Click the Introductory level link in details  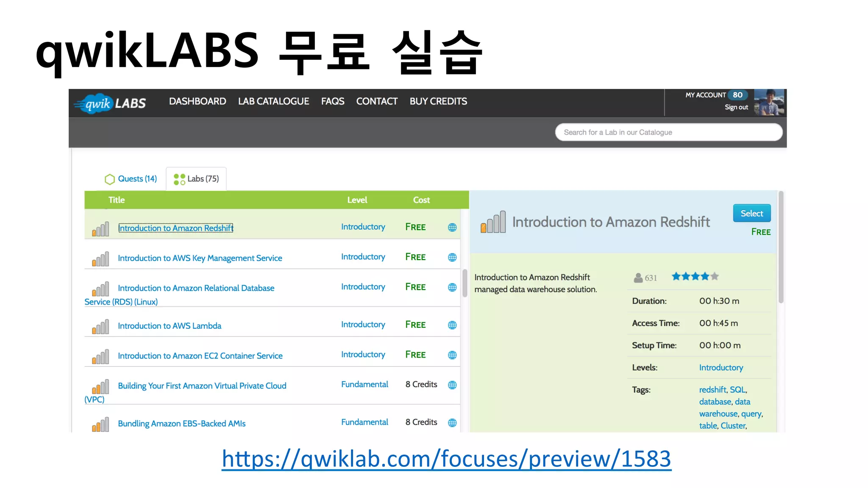point(721,368)
